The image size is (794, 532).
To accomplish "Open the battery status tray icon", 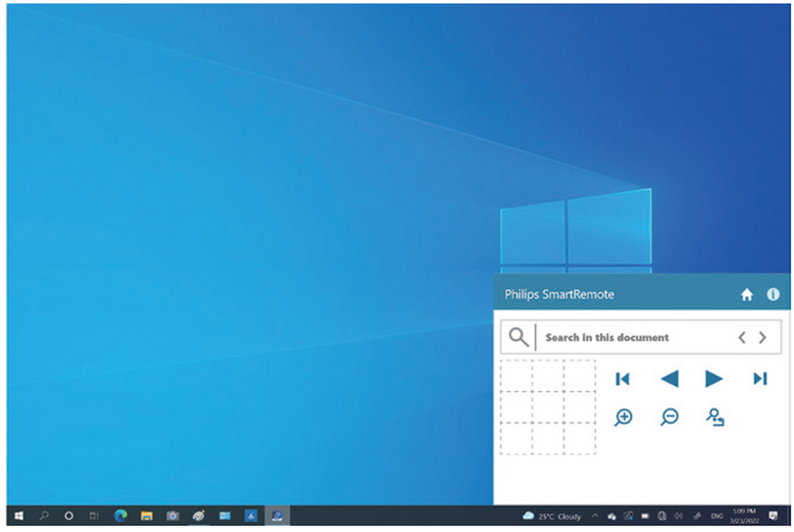I will point(645,516).
